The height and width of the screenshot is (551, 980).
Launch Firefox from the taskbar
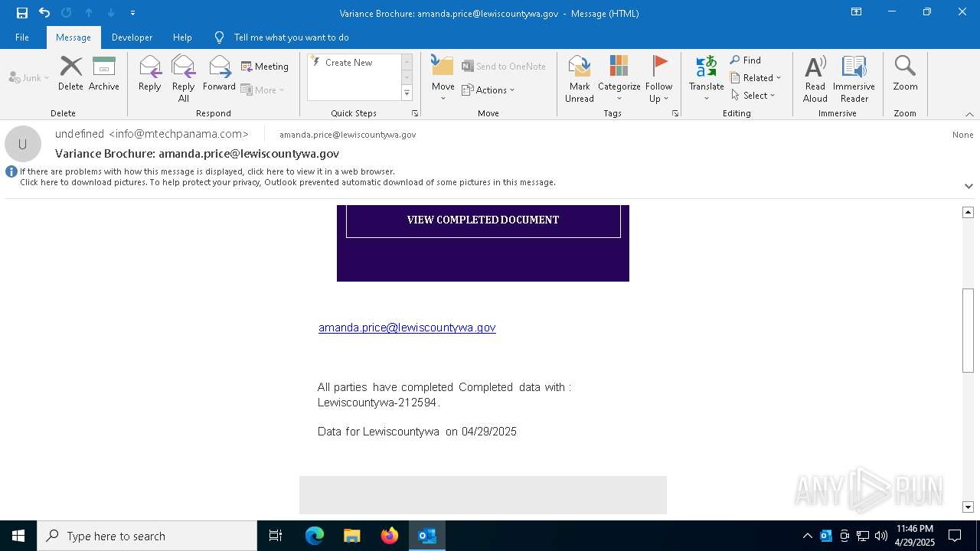(390, 536)
